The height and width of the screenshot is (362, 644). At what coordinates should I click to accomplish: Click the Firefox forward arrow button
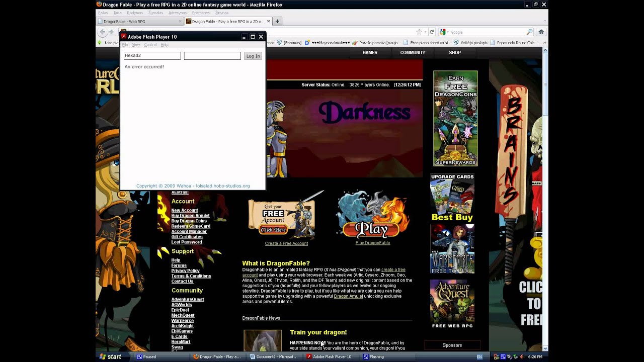point(112,32)
